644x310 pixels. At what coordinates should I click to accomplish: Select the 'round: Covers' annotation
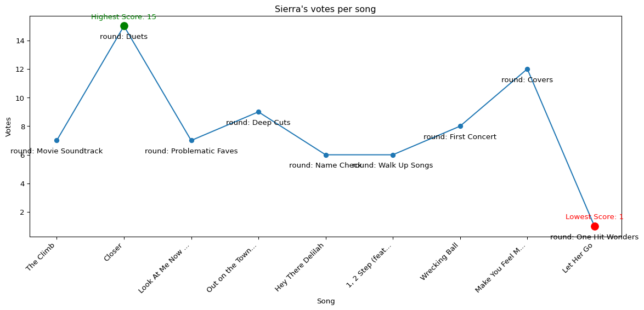click(x=527, y=80)
